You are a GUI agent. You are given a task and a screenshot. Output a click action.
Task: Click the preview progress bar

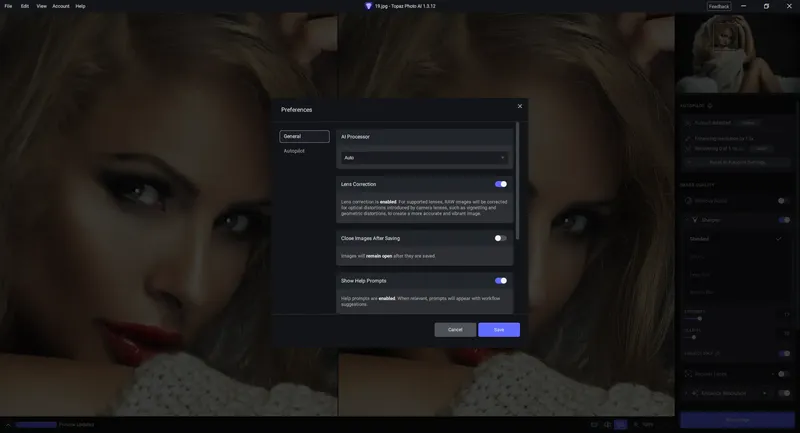(x=36, y=424)
